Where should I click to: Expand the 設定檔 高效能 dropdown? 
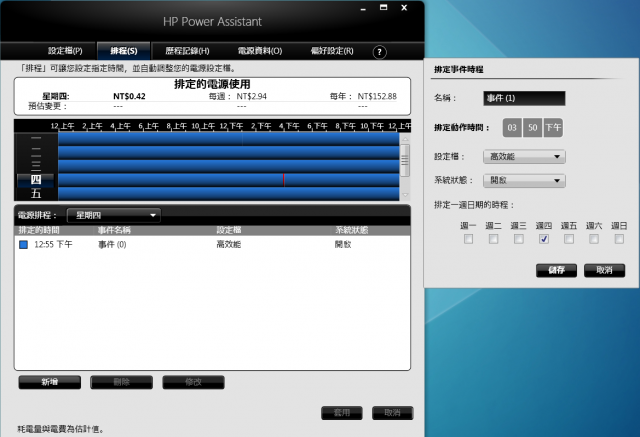(524, 157)
